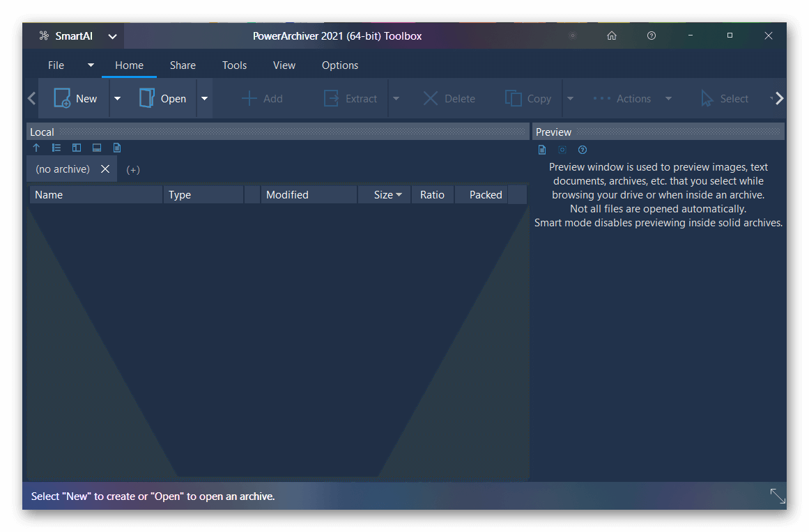Open the Options tab
This screenshot has width=809, height=532.
click(x=339, y=65)
